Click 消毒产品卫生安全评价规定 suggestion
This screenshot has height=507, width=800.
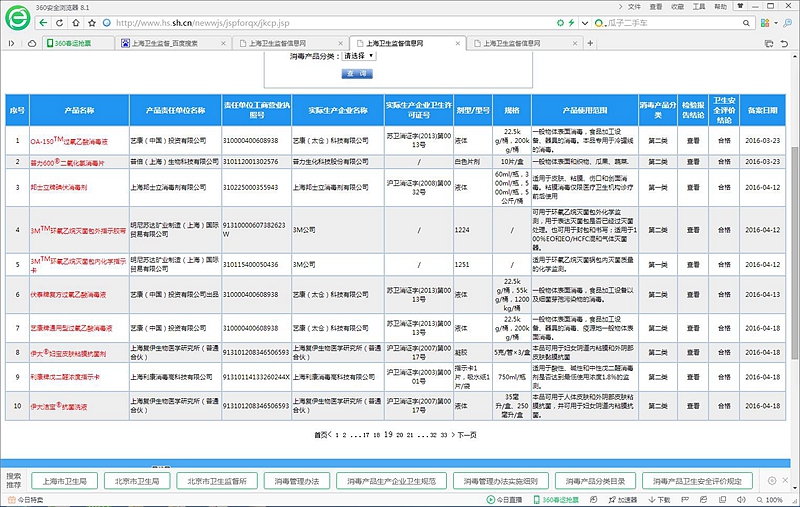tap(697, 481)
